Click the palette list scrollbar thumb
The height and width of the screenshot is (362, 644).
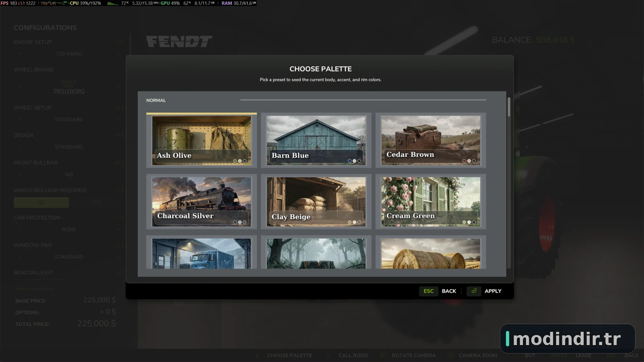[509, 107]
